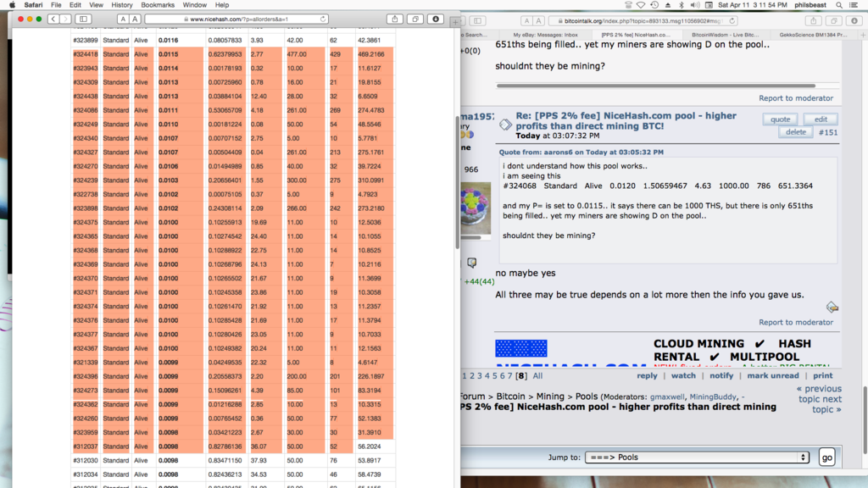Open the History menu
The width and height of the screenshot is (868, 488).
click(x=122, y=5)
